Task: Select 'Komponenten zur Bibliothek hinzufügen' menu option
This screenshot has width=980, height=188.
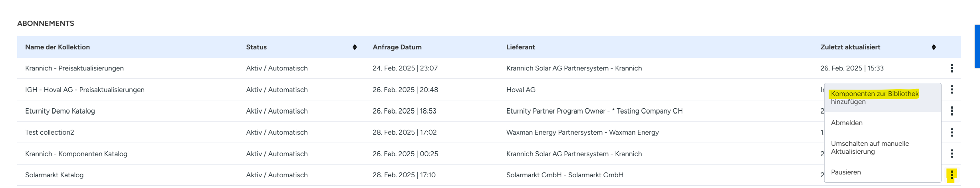Action: click(x=875, y=98)
